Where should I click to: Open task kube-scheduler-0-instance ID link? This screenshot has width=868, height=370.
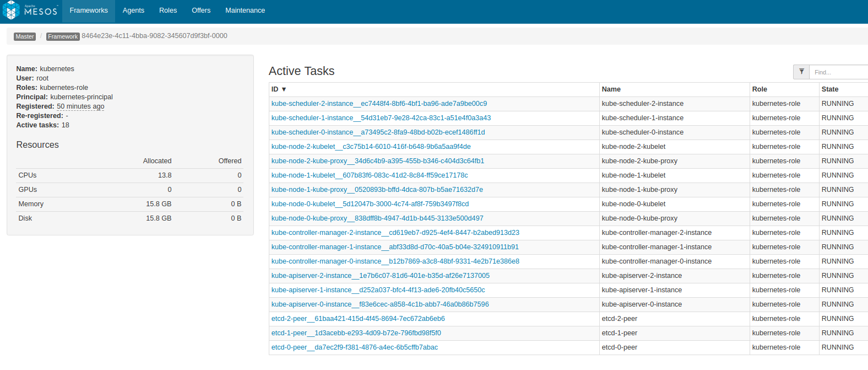tap(378, 132)
